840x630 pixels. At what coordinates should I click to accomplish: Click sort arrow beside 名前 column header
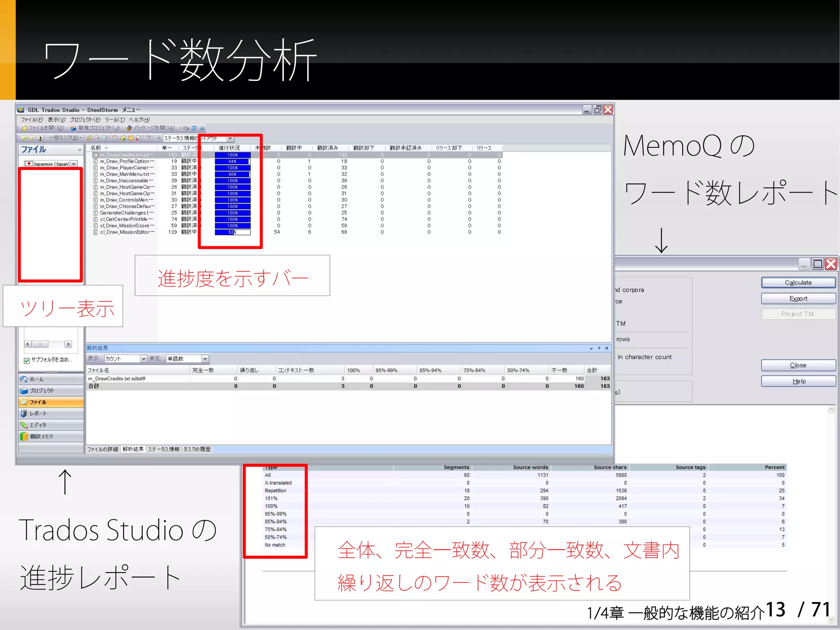[106, 148]
